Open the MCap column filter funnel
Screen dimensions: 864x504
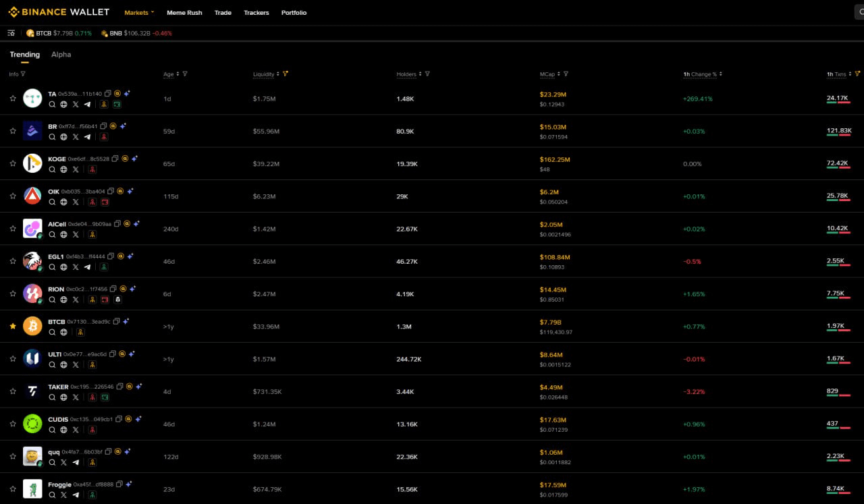[x=566, y=74]
